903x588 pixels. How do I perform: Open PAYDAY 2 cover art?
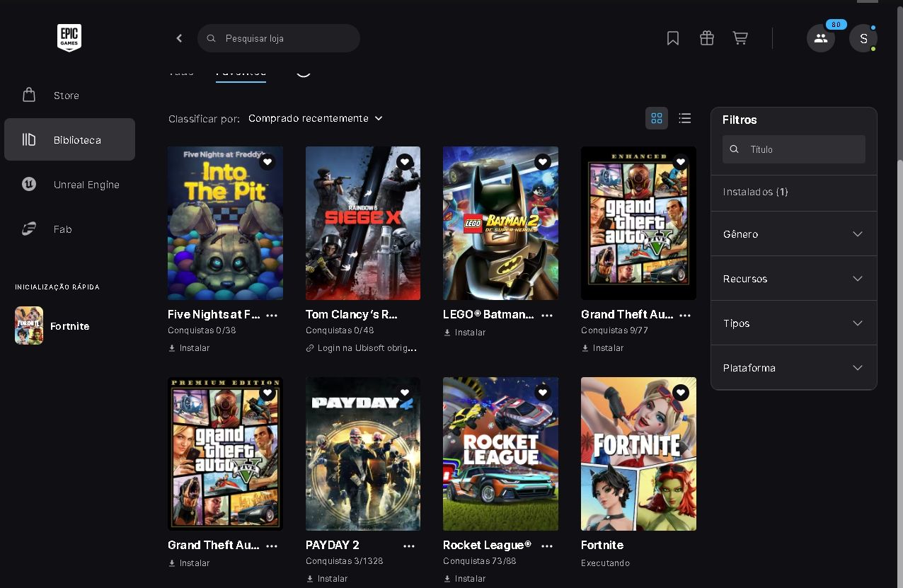click(363, 454)
